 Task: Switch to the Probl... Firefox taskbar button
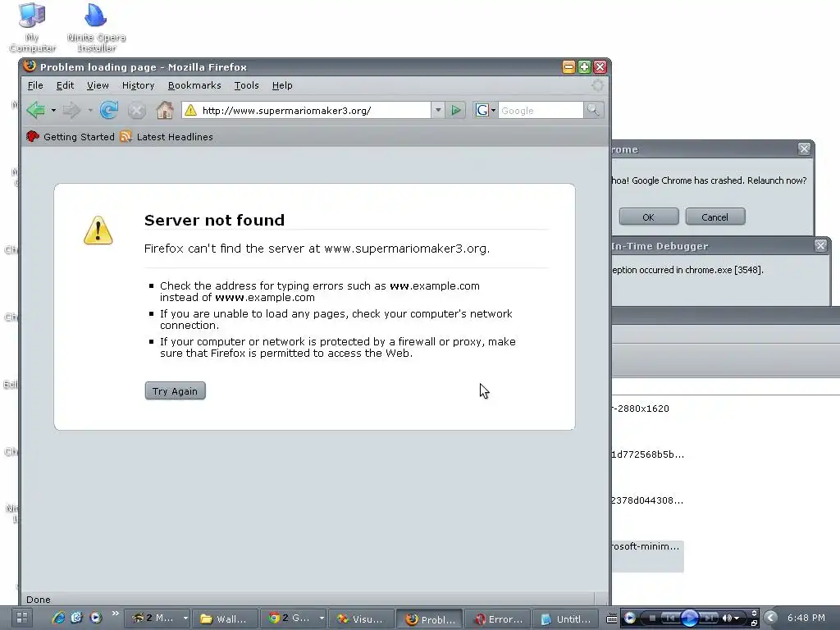[x=429, y=619]
